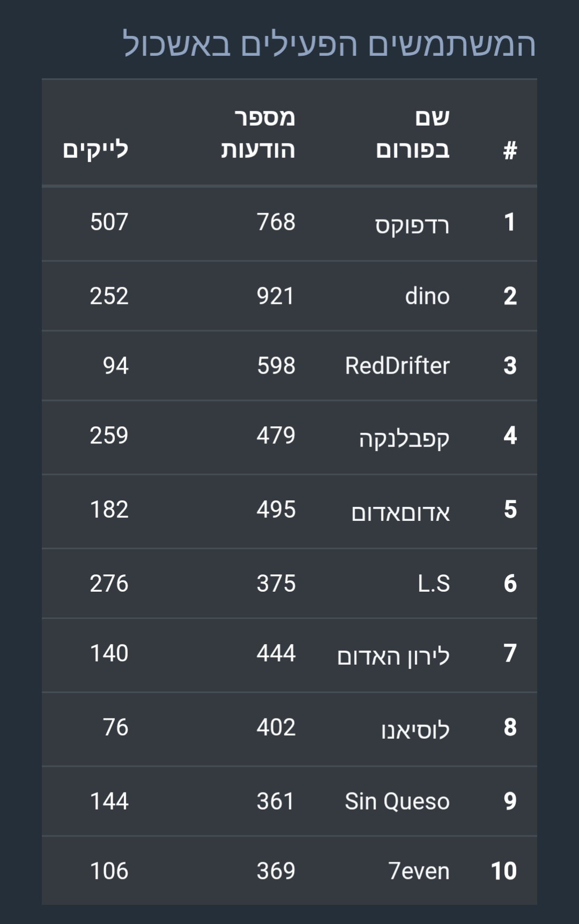Click the שם בפורום column header

[413, 133]
